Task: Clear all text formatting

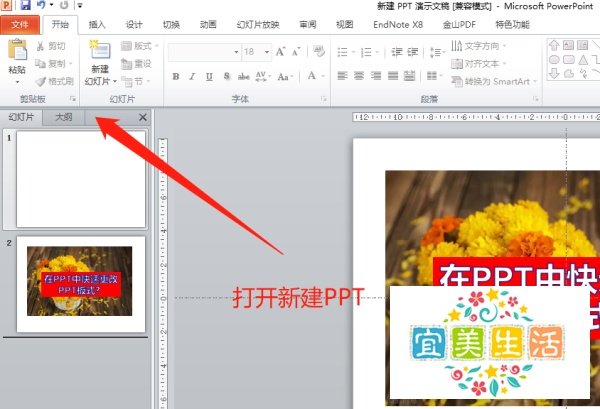Action: pyautogui.click(x=318, y=51)
